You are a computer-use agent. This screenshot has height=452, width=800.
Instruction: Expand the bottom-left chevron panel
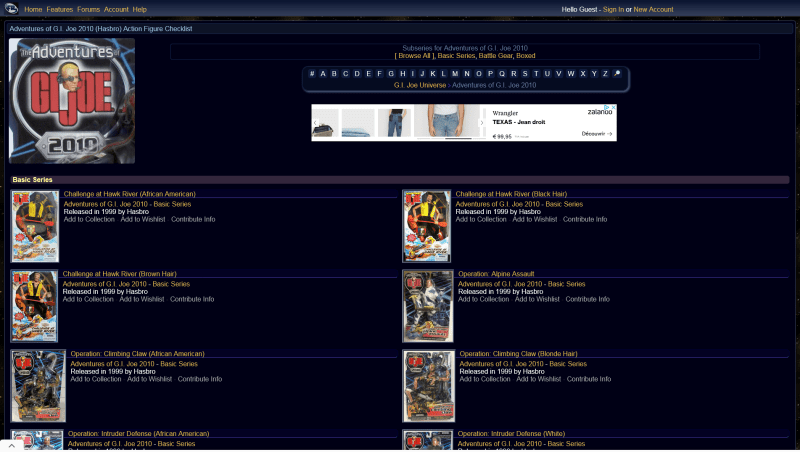tap(11, 445)
